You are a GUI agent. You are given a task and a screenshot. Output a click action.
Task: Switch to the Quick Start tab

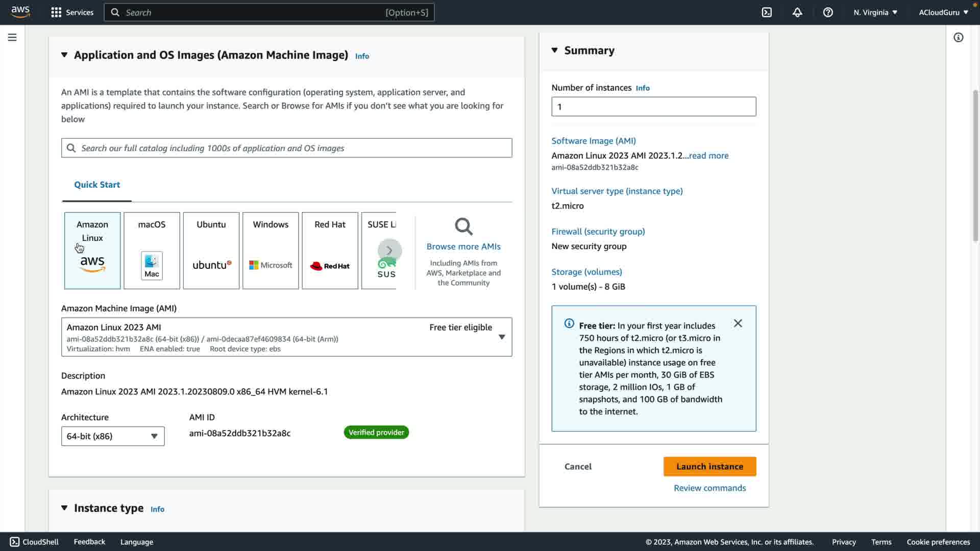(97, 185)
